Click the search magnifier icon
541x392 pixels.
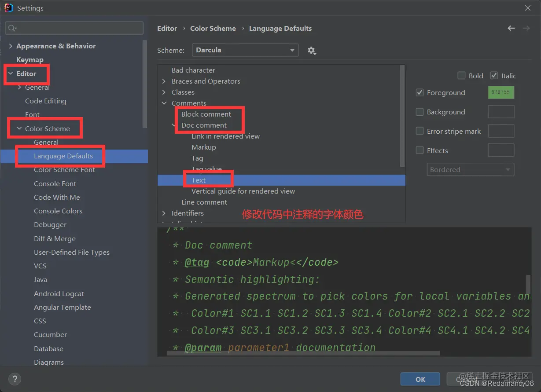pos(12,28)
